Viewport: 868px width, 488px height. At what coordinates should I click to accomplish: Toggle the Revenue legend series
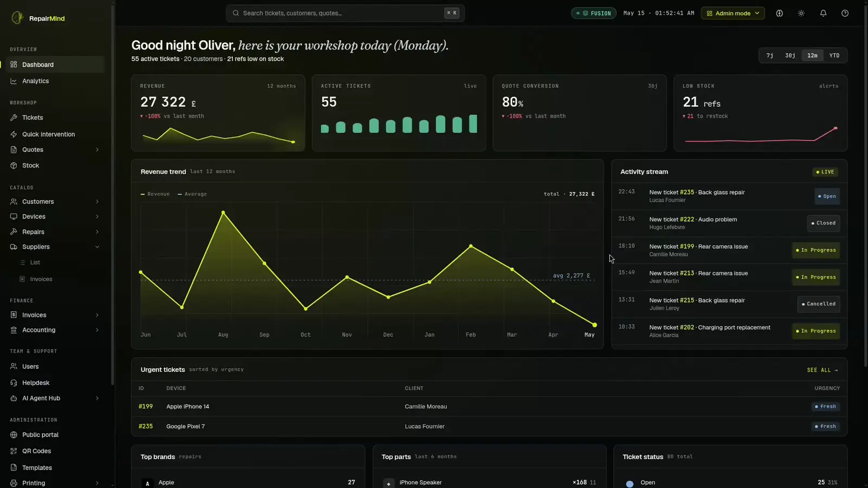[x=155, y=194]
